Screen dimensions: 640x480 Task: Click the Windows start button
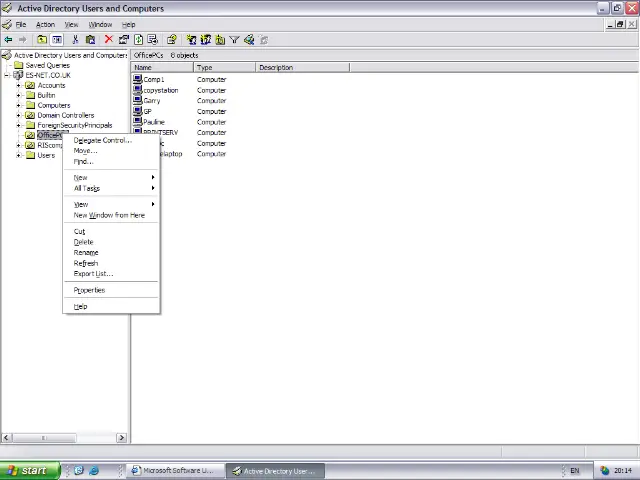[x=30, y=471]
